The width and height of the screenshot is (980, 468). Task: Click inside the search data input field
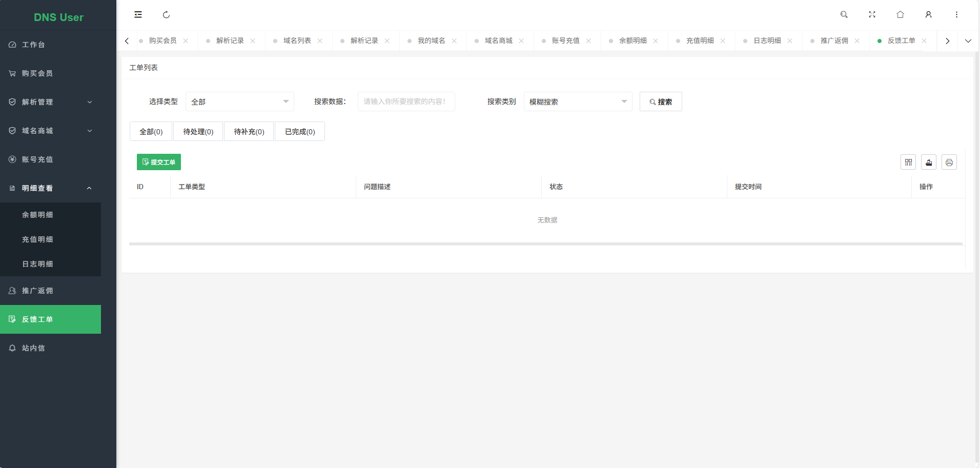pyautogui.click(x=405, y=101)
